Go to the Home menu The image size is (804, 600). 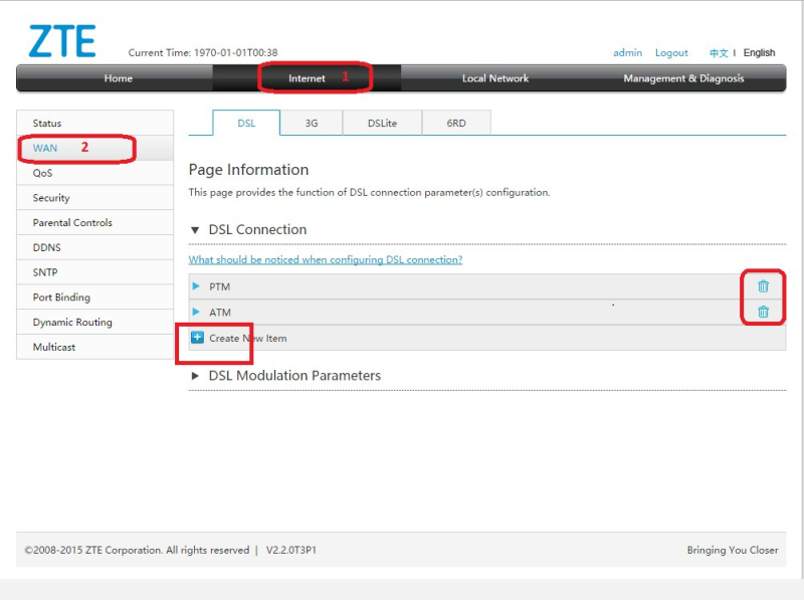tap(118, 78)
